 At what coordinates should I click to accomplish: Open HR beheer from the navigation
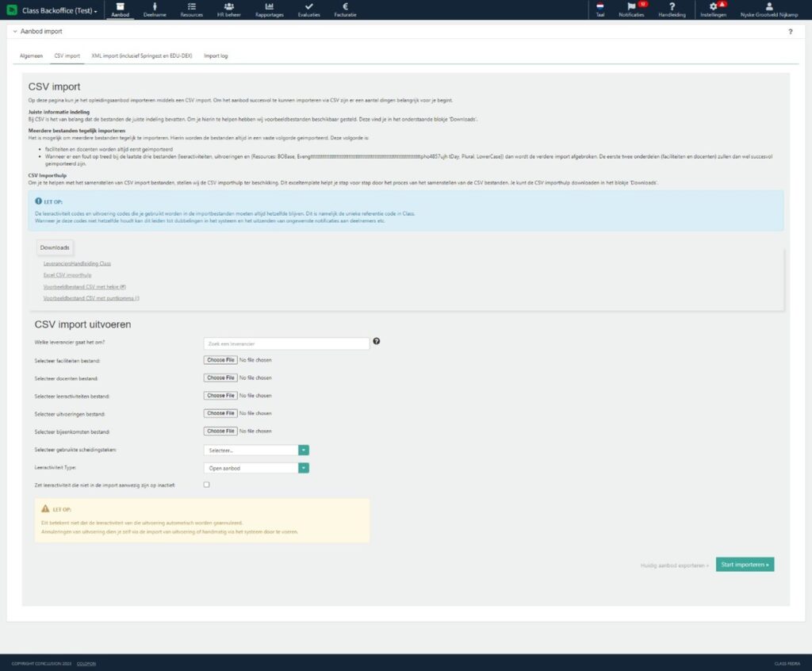[228, 7]
